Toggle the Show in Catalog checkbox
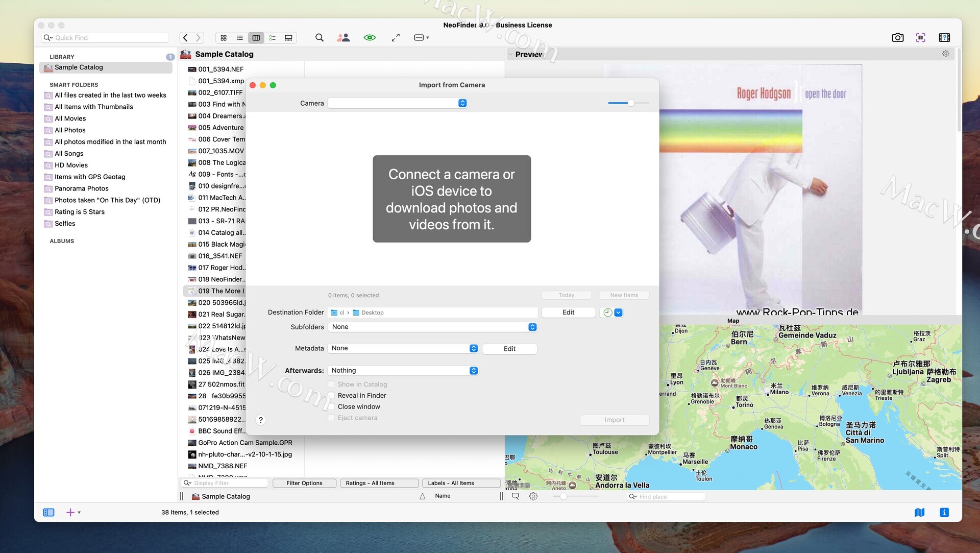 332,384
